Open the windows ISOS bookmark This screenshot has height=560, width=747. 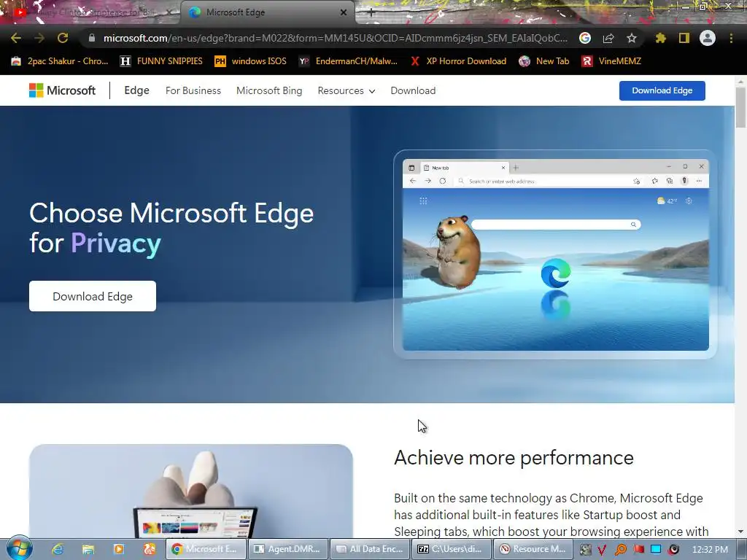251,61
